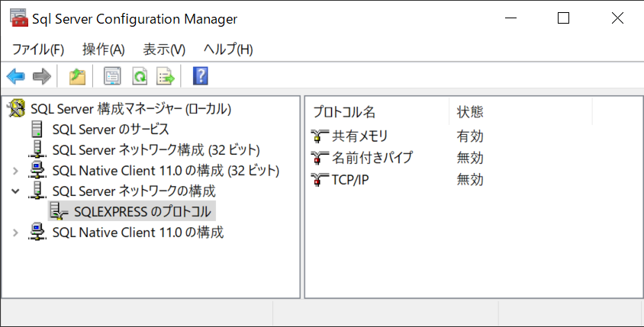Click the Back arrow toolbar icon
644x327 pixels.
point(15,76)
